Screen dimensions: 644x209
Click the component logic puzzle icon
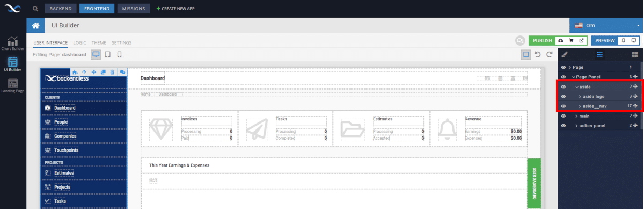(75, 72)
